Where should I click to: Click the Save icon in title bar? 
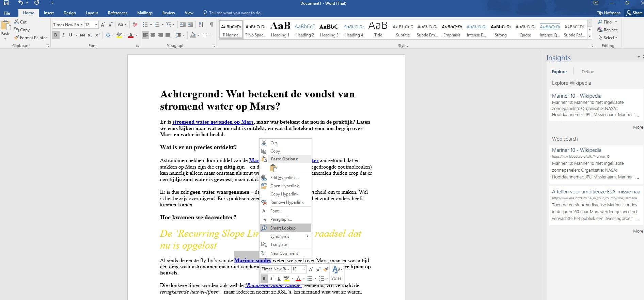pos(6,3)
